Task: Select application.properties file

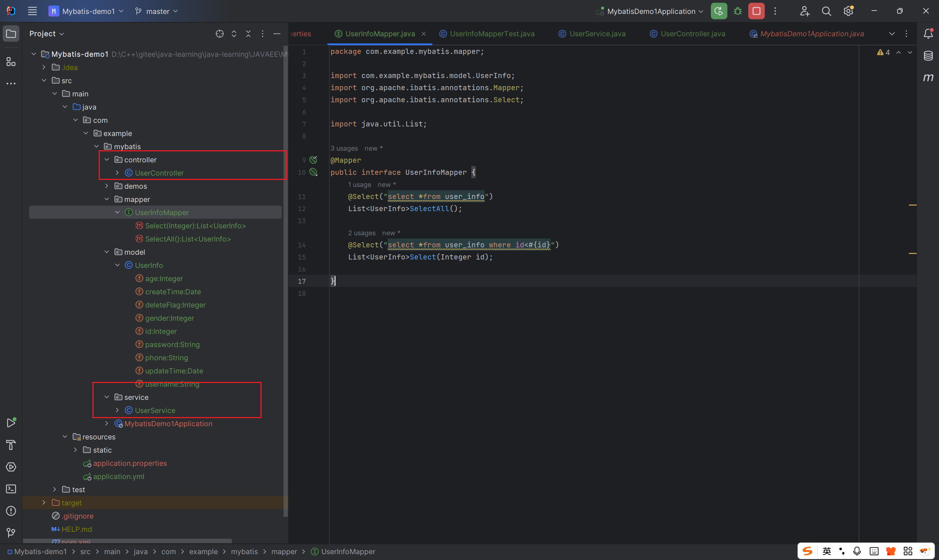Action: point(130,463)
